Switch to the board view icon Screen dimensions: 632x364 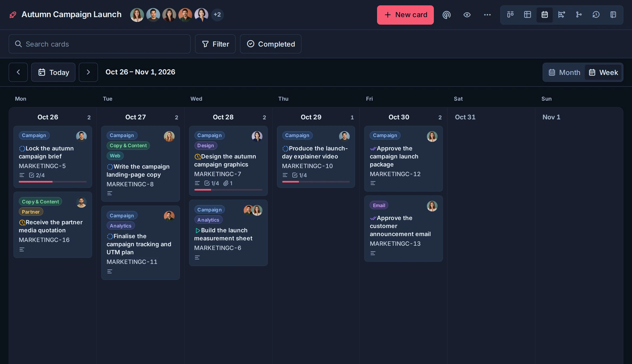click(510, 15)
